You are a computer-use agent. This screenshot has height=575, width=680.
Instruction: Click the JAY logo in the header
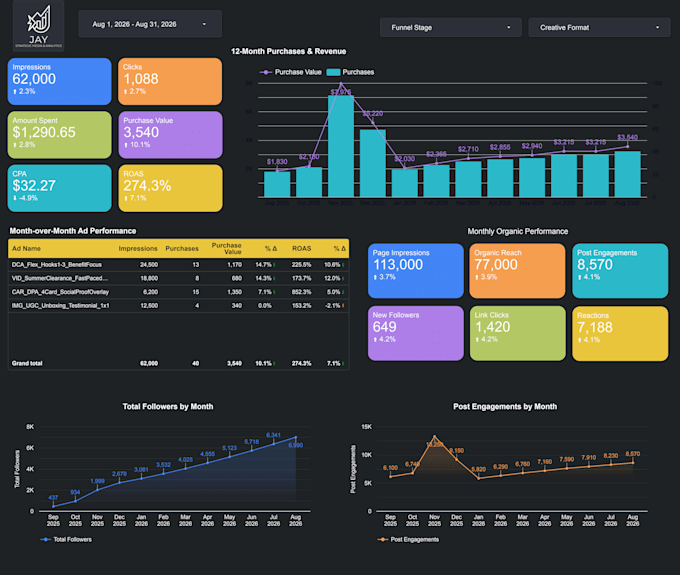point(39,26)
